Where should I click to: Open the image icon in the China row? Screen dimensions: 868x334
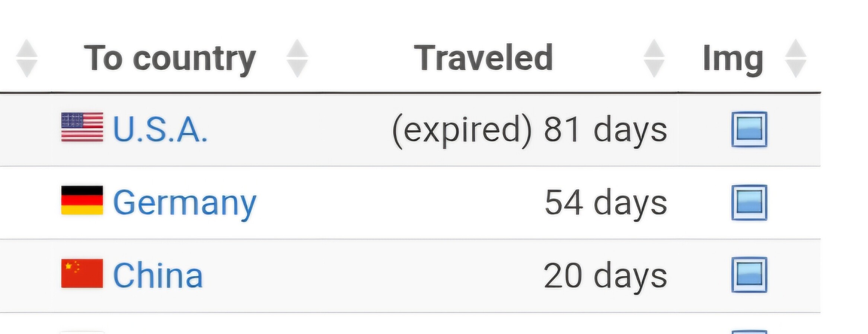click(749, 275)
